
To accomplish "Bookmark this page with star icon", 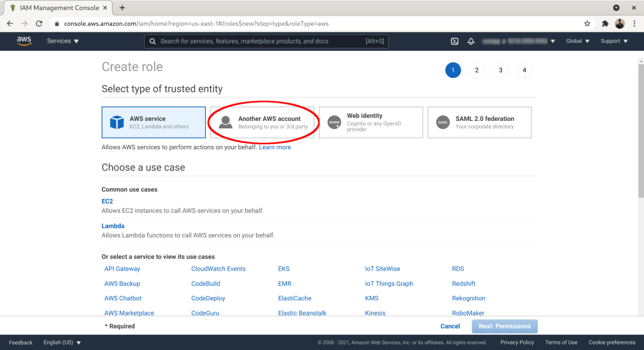I will pyautogui.click(x=587, y=23).
